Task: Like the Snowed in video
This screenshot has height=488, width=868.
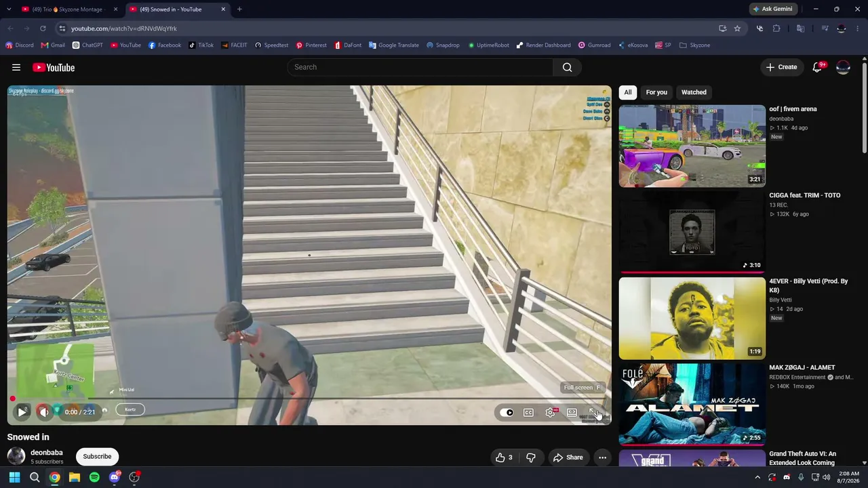Action: point(503,457)
